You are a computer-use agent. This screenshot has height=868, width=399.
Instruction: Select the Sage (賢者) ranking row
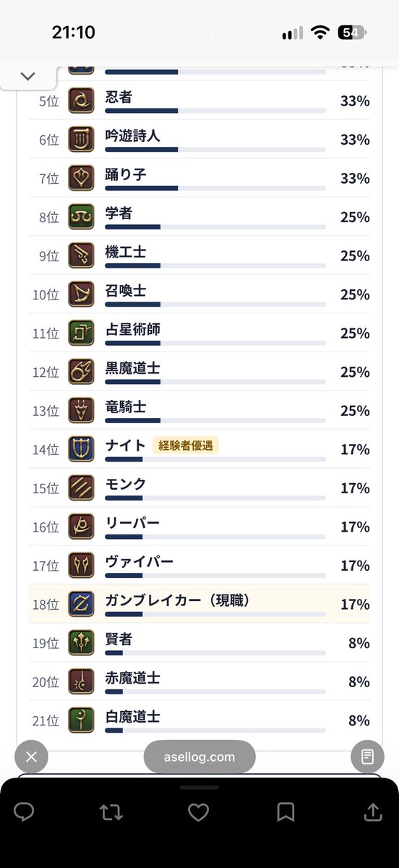tap(199, 643)
